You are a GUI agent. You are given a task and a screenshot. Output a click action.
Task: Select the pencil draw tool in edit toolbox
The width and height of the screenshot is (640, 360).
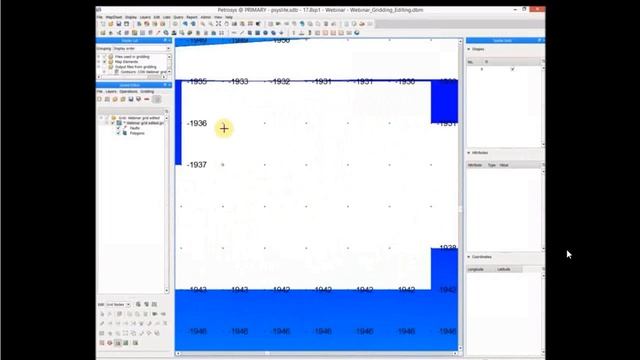[x=102, y=323]
